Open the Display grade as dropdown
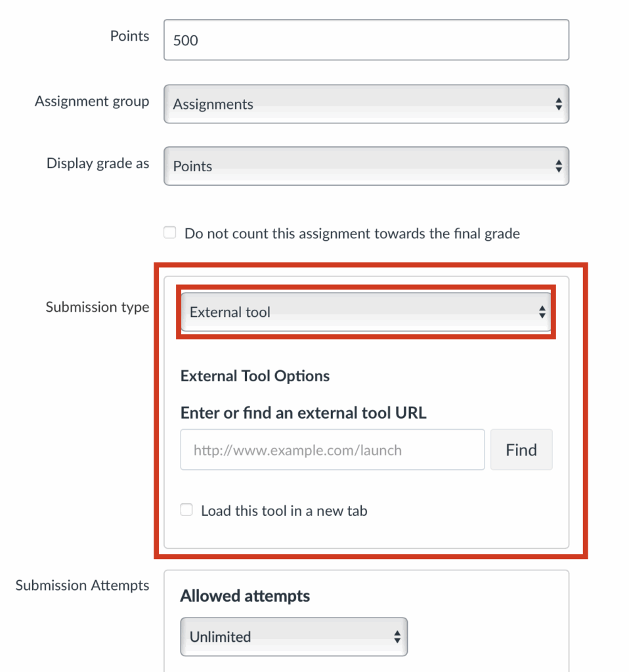Screen dimensions: 629x672 pos(366,166)
